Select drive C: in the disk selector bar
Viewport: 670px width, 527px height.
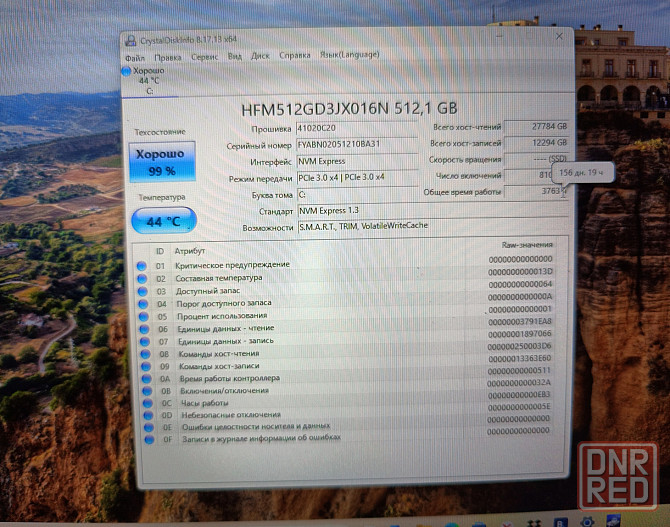[x=150, y=90]
